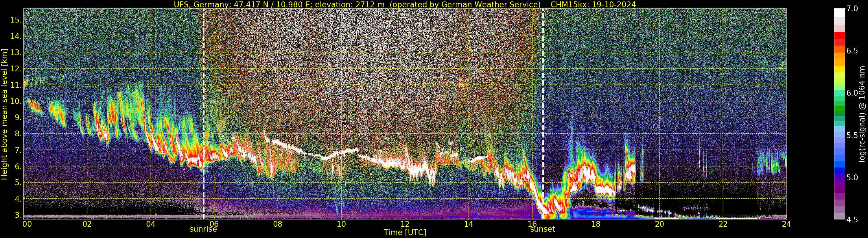
Task: Click the '14' time axis tick label
Action: 468,224
